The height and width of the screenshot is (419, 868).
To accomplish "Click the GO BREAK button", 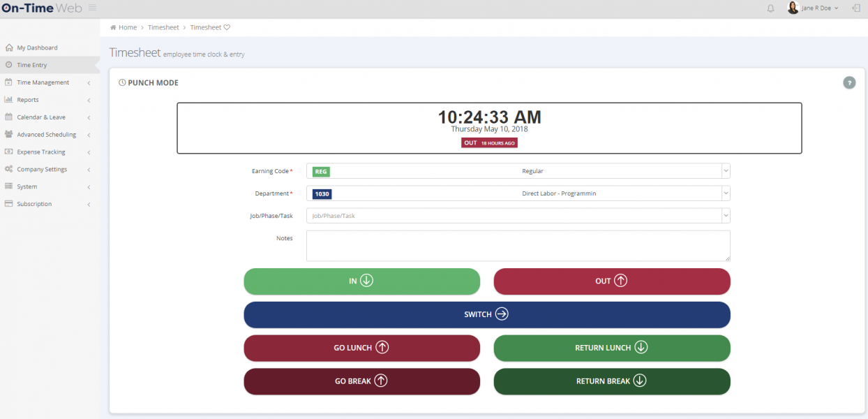I will point(362,381).
